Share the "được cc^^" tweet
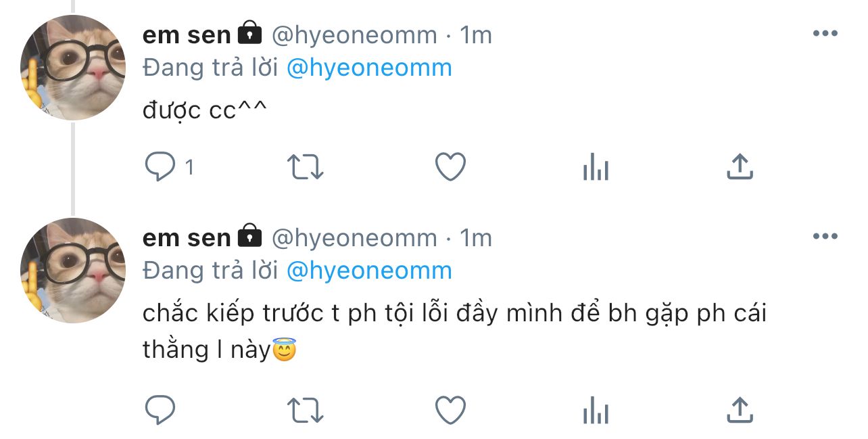This screenshot has width=868, height=439. click(740, 167)
